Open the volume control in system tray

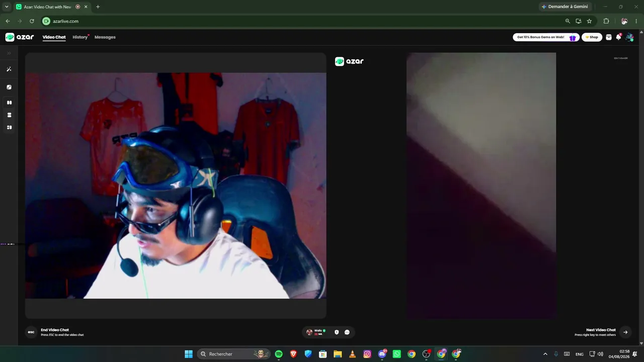[600, 354]
